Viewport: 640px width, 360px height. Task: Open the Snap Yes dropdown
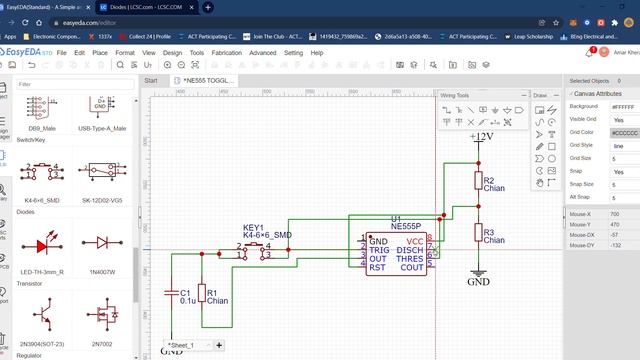tap(625, 172)
